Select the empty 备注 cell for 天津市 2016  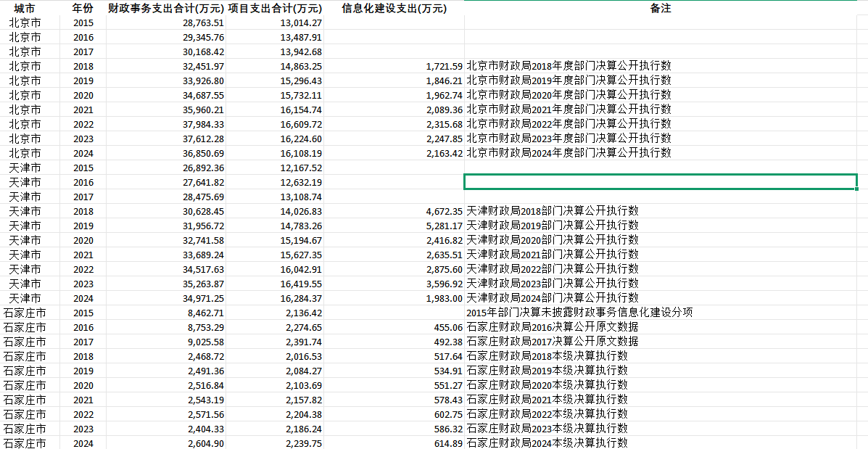[x=661, y=181]
